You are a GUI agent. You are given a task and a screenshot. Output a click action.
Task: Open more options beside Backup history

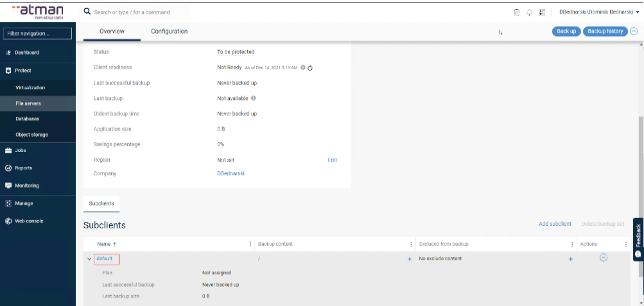pyautogui.click(x=634, y=31)
